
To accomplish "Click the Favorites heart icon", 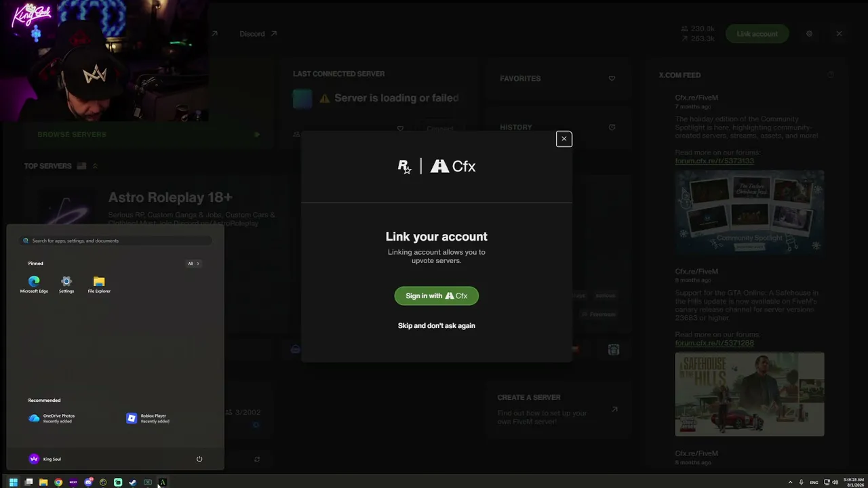I will point(612,79).
